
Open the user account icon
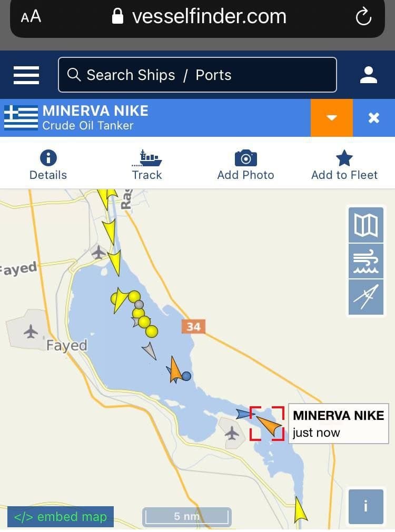coord(369,75)
